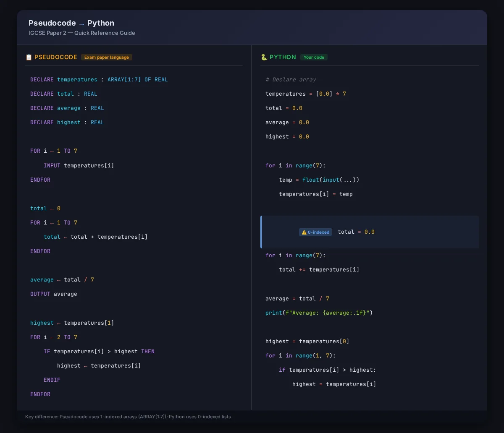Click line 'total ← total + temperatures[i]'
The width and height of the screenshot is (504, 433).
[96, 237]
